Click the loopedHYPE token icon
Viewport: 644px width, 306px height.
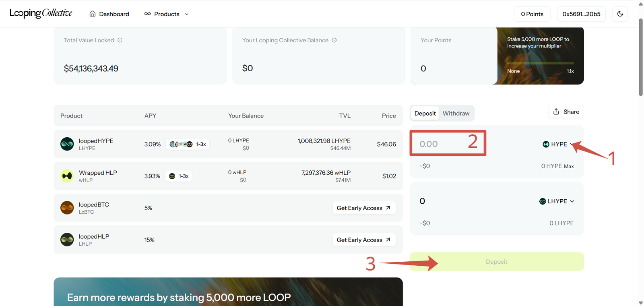tap(67, 144)
